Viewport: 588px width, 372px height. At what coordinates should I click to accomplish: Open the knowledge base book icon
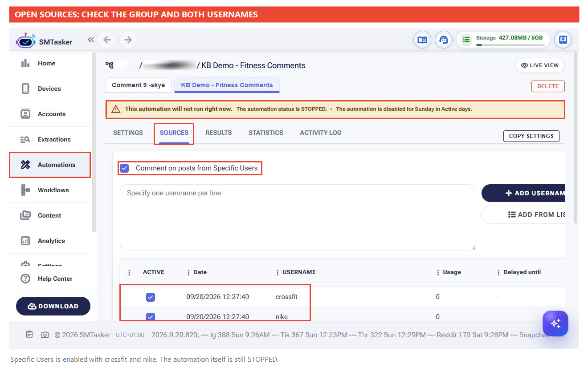[x=422, y=40]
